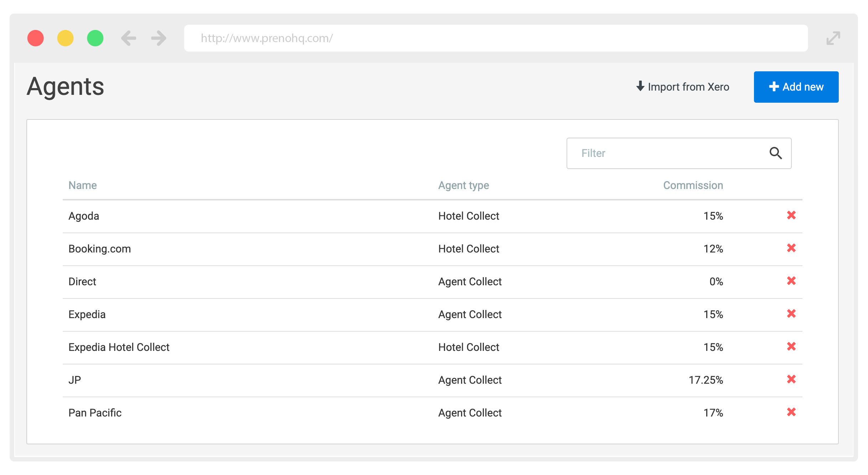Click the Agents page heading
868x475 pixels.
66,87
